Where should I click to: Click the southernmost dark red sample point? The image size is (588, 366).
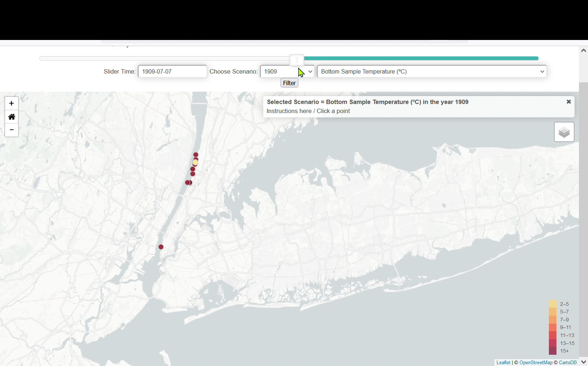click(161, 247)
